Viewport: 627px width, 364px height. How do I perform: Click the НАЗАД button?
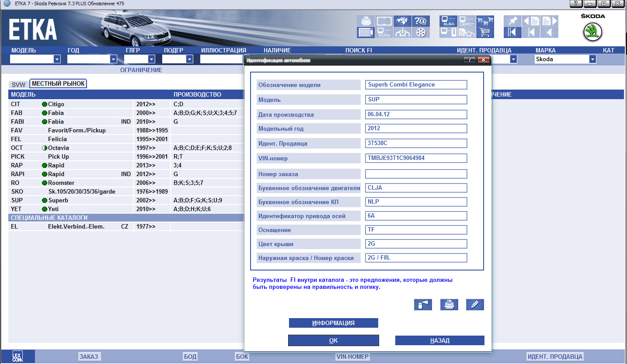[439, 340]
